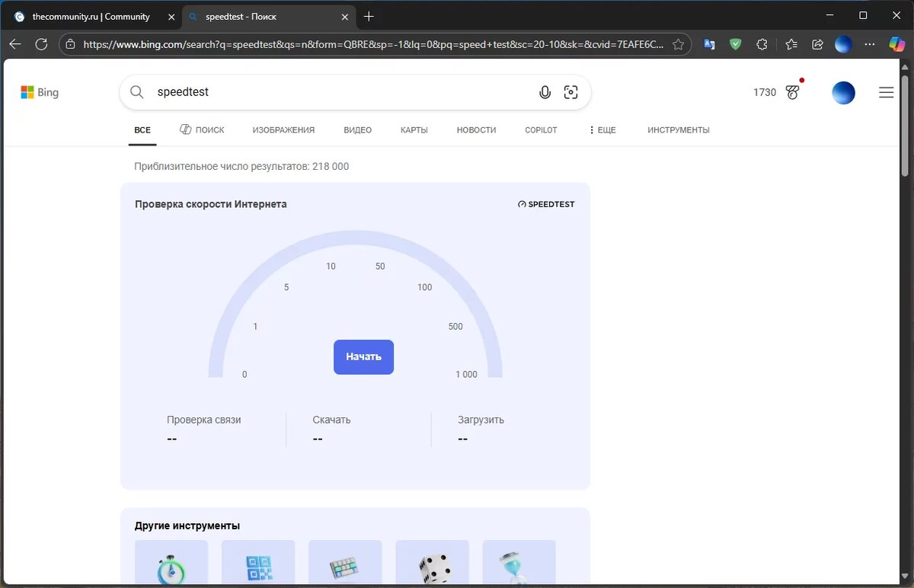Click the lock site-info icon
Image resolution: width=914 pixels, height=588 pixels.
click(x=71, y=44)
